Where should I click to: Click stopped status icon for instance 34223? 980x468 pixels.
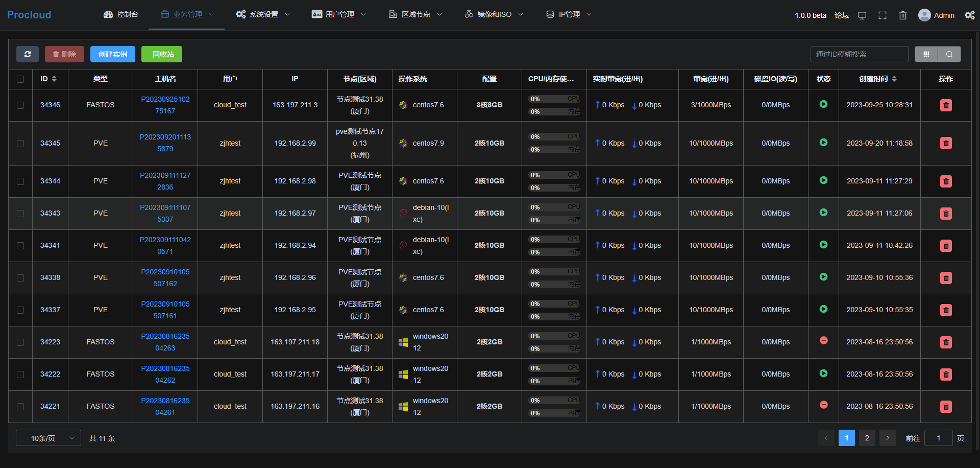tap(823, 341)
